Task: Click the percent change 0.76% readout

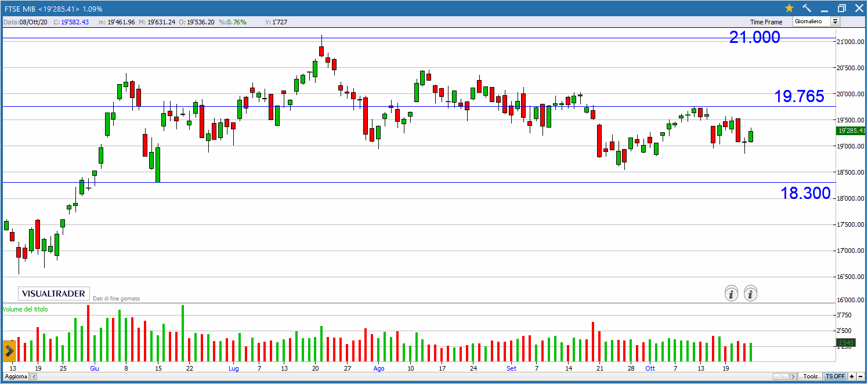Action: [x=232, y=22]
